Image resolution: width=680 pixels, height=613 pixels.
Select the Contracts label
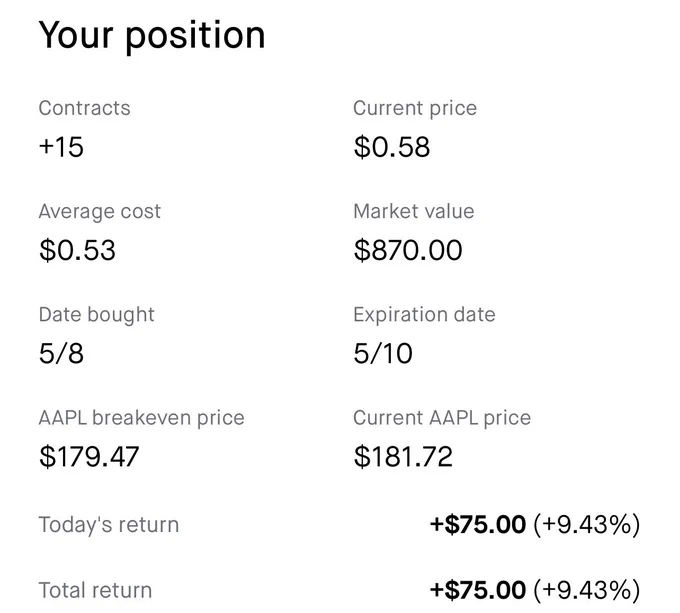click(x=85, y=108)
